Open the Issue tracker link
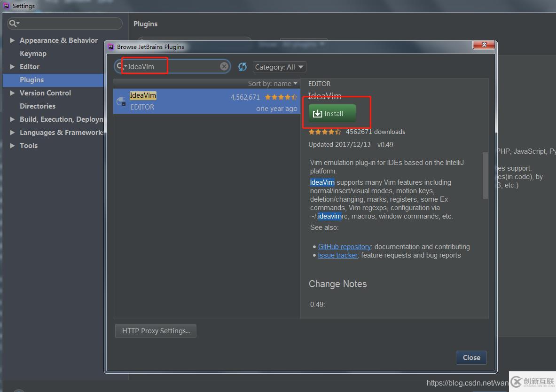Screen dimensions: 556x392 click(x=338, y=255)
